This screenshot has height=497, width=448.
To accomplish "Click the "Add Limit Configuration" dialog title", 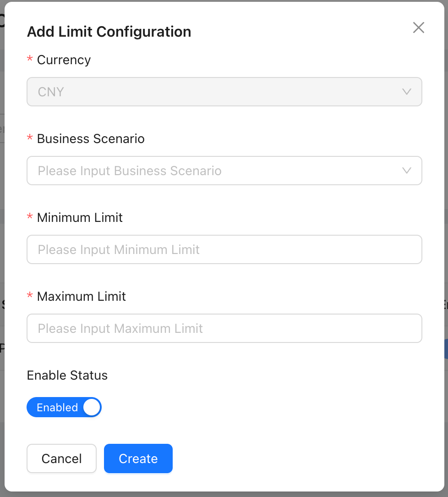I will [x=109, y=32].
